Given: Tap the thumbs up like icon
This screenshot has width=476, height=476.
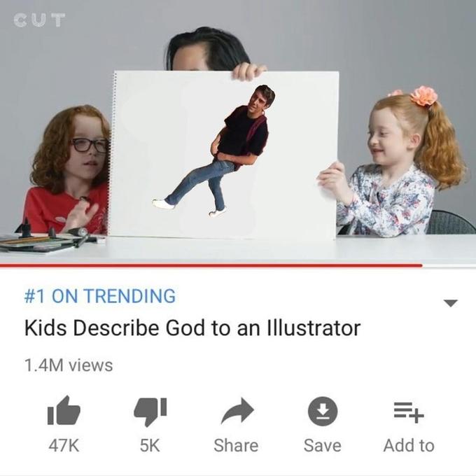Looking at the screenshot, I should (64, 411).
